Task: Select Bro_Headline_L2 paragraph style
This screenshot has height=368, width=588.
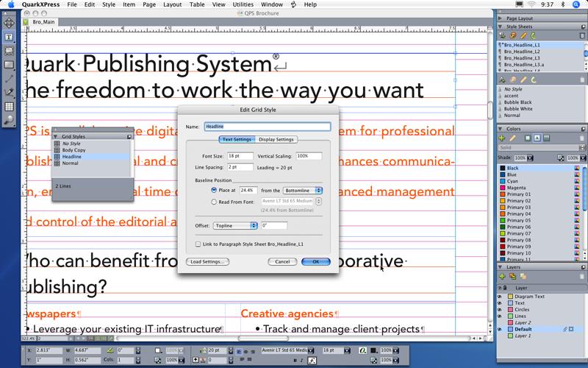Action: [x=522, y=52]
